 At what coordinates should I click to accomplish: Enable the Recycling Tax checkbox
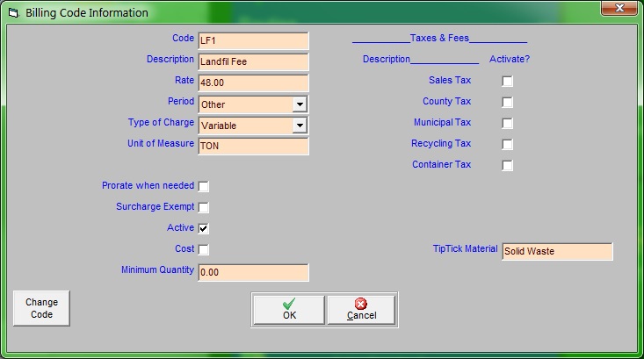point(507,145)
